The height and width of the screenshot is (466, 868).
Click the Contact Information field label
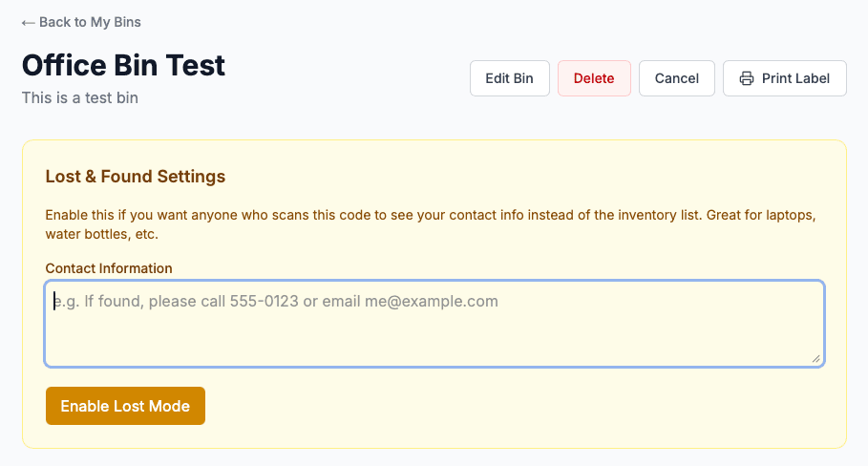109,268
